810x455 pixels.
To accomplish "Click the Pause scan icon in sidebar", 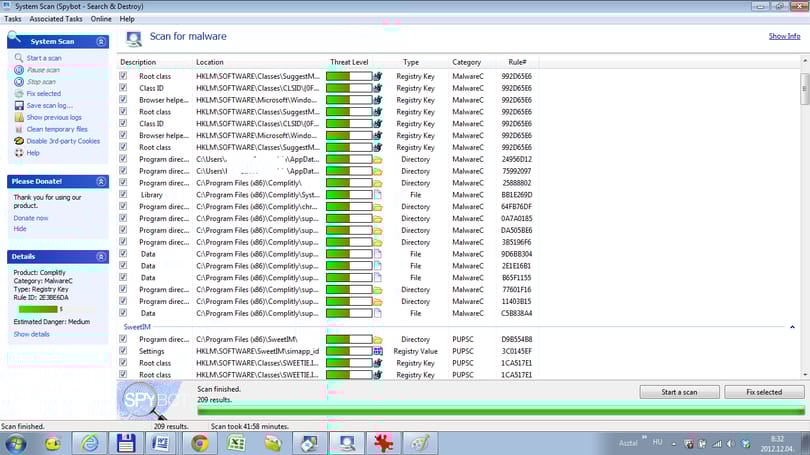I will click(x=19, y=70).
